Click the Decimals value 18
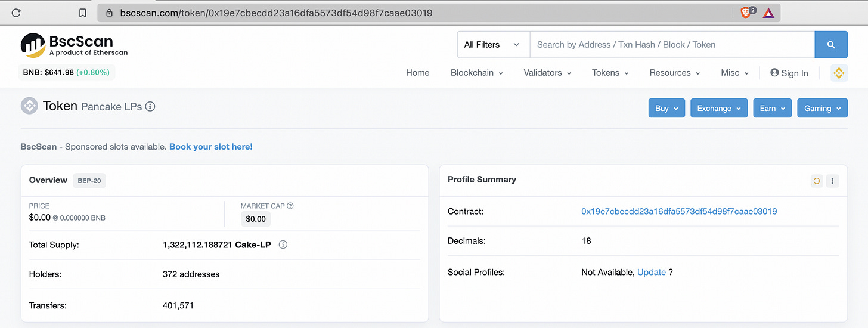 (586, 241)
